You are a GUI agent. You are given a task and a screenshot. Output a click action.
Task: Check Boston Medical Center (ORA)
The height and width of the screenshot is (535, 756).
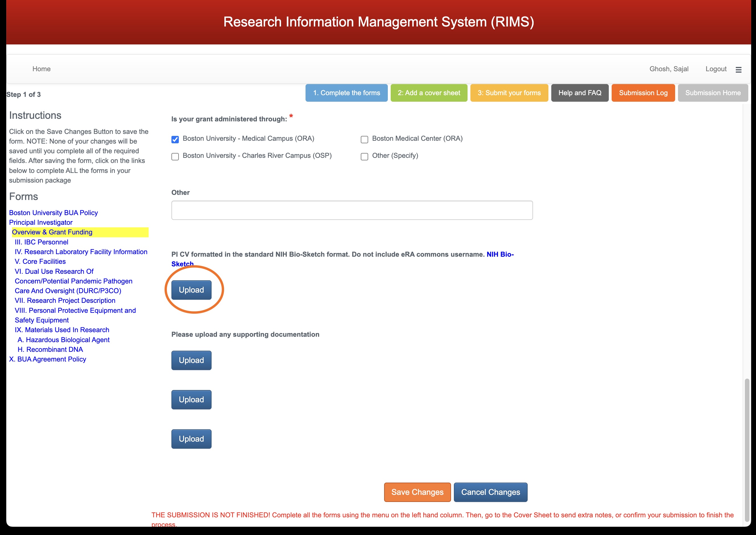tap(364, 139)
